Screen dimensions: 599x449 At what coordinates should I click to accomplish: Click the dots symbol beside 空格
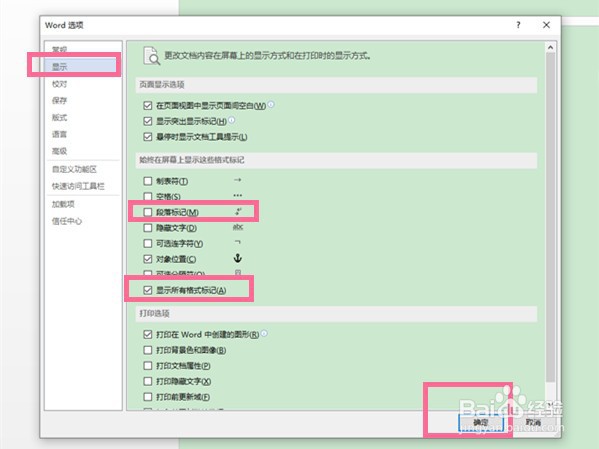[x=238, y=195]
